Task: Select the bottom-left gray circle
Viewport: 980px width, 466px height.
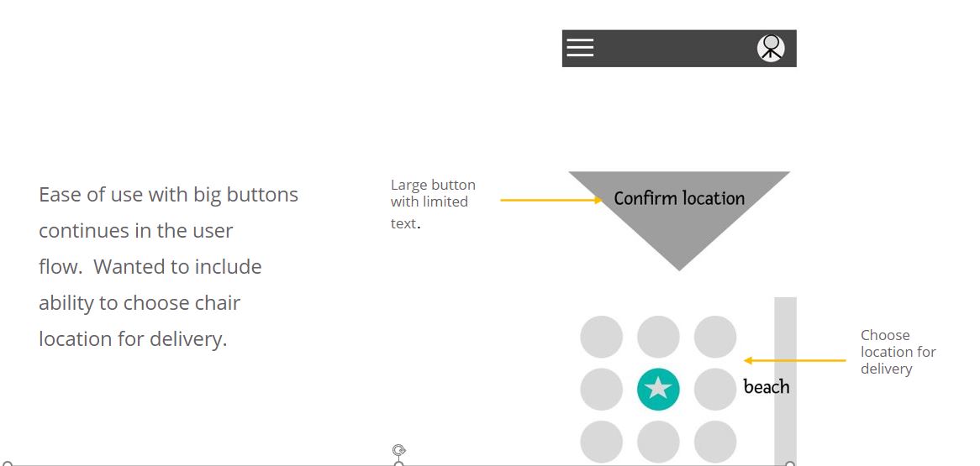Action: point(602,442)
